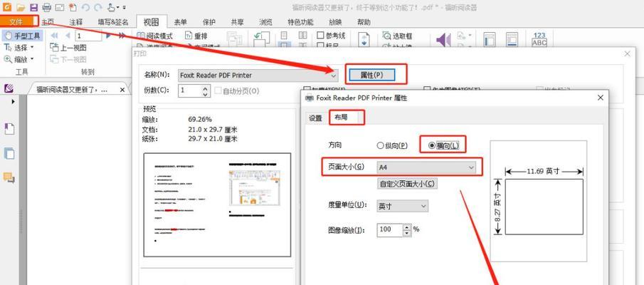Click the status bar layout icon

pos(512,40)
